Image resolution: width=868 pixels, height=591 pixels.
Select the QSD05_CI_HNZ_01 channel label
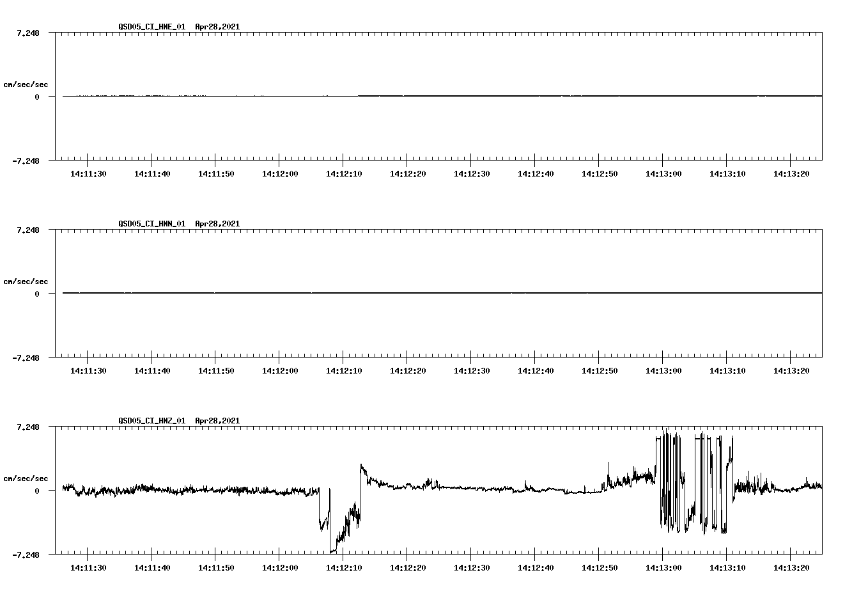150,421
